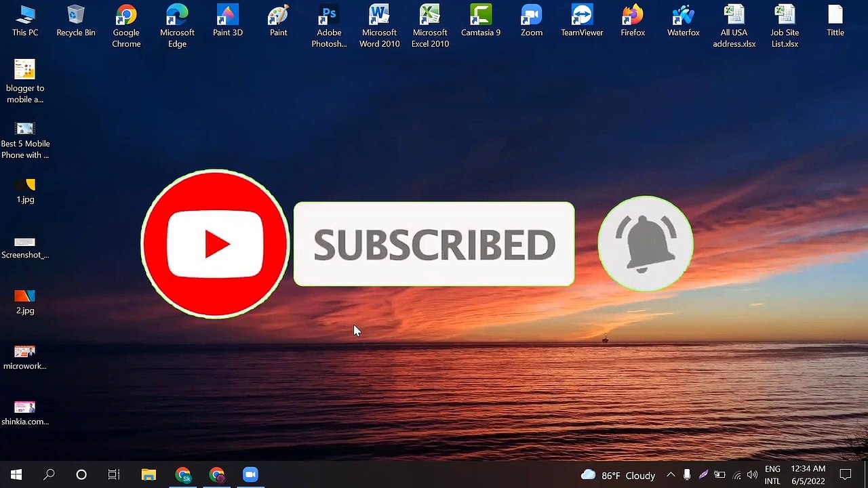The height and width of the screenshot is (488, 868).
Task: Switch to Chrome window with Sk profile badge
Action: tap(183, 475)
